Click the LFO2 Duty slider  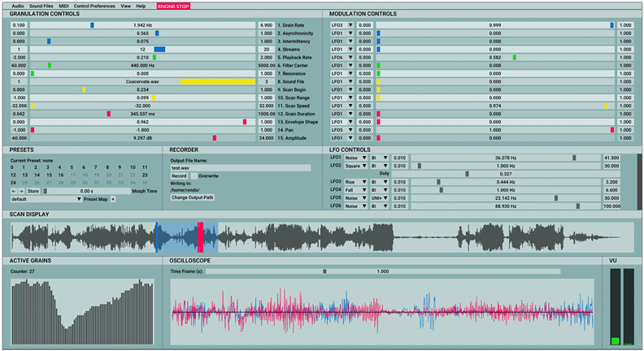click(506, 174)
